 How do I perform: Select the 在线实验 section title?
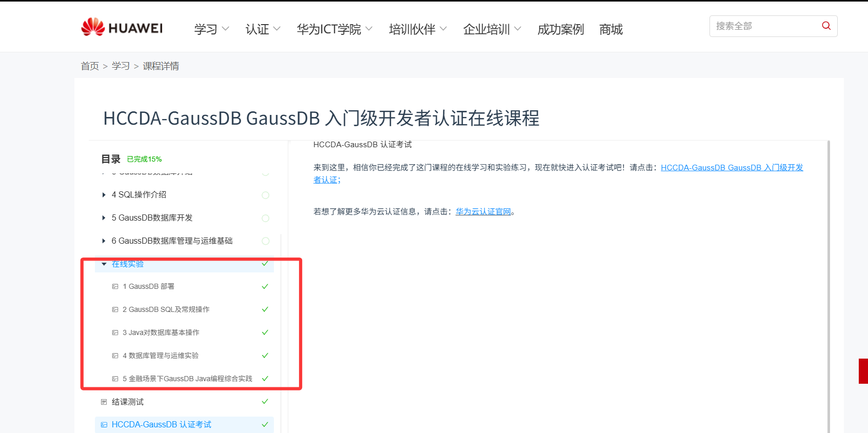128,264
